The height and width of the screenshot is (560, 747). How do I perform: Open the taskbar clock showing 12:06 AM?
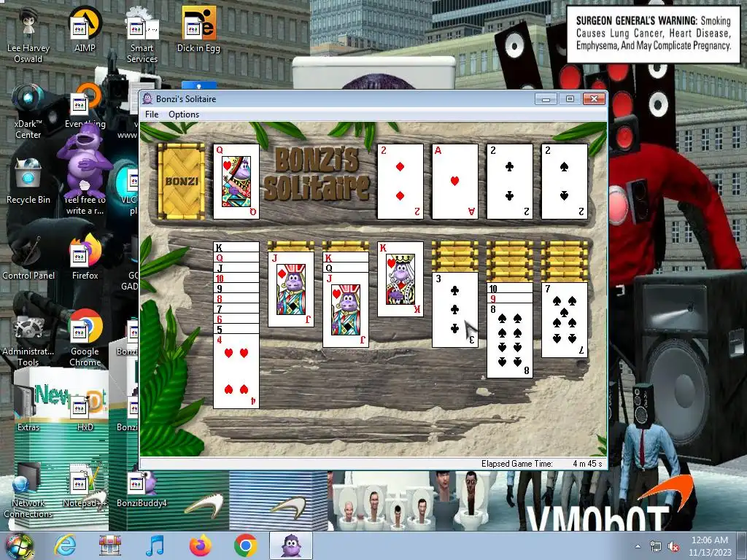[710, 546]
